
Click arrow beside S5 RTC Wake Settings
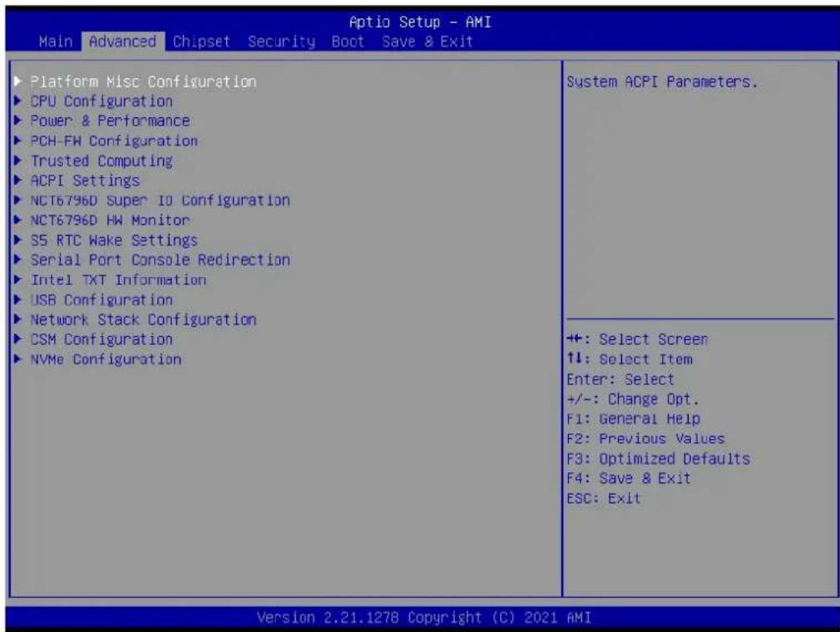tap(17, 239)
